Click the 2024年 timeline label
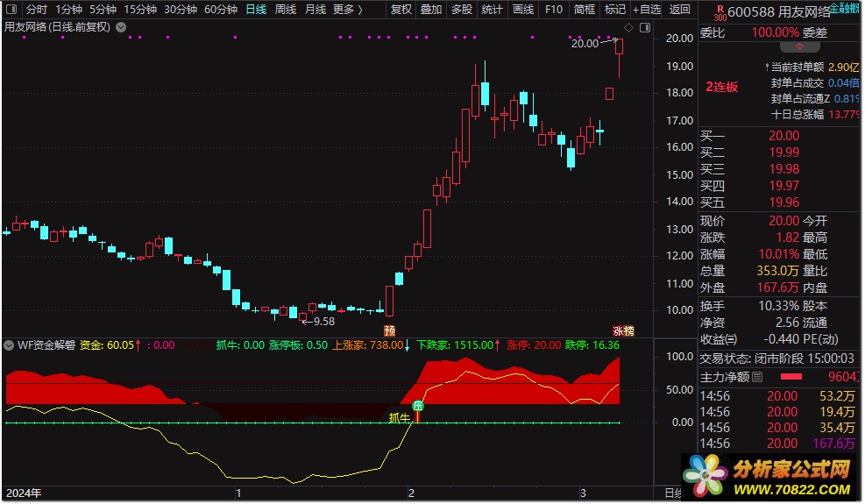Image resolution: width=865 pixels, height=504 pixels. tap(24, 493)
